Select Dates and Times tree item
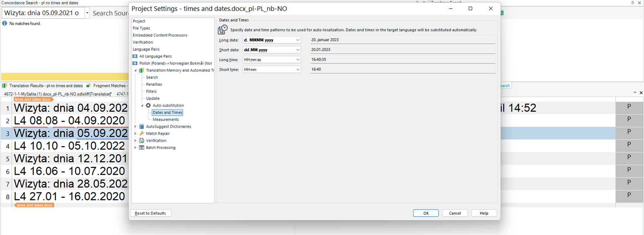 (x=167, y=112)
